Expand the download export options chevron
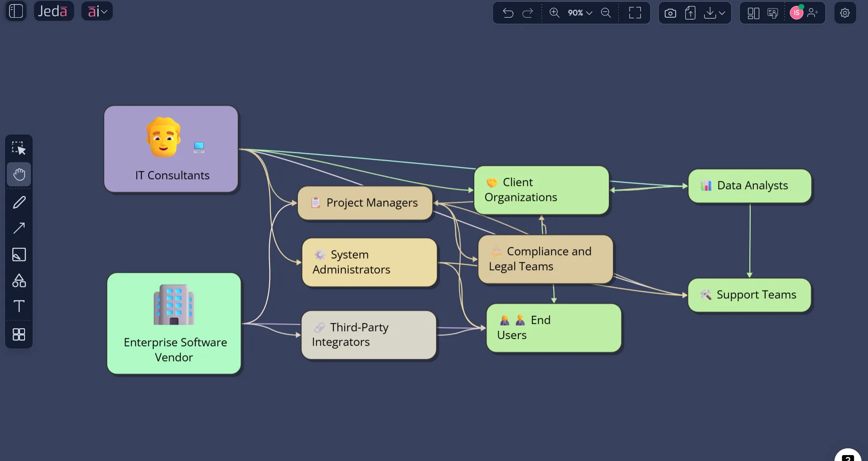The height and width of the screenshot is (461, 868). pos(723,13)
